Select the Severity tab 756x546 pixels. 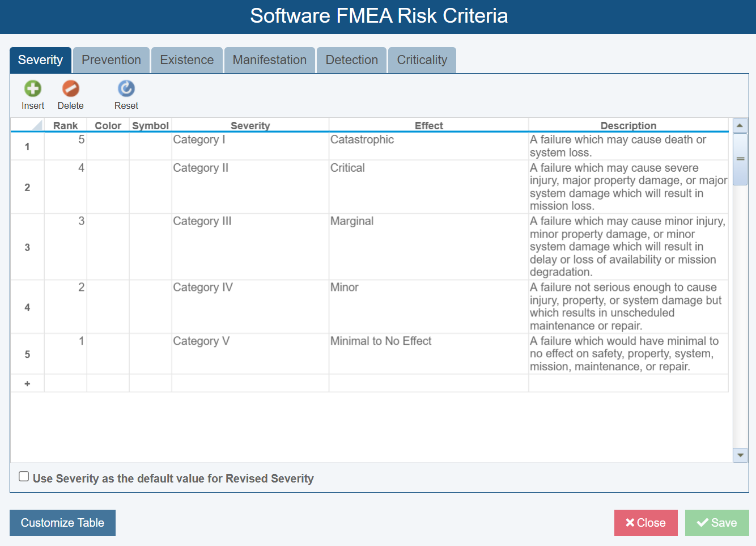click(40, 60)
